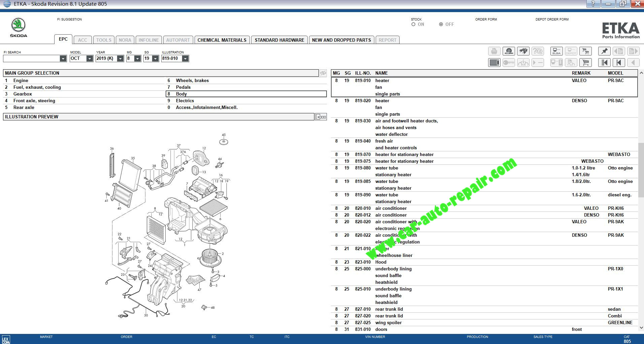Click the single-bar back arrow icon
Screen dimensions: 644x344
(619, 63)
